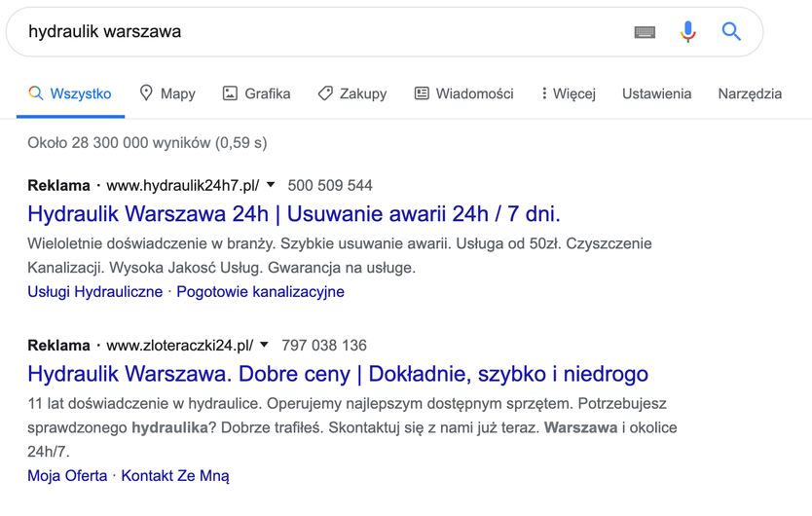Viewport: 812px width, 516px height.
Task: Expand dropdown arrow next to hydraulik24h7.pl
Action: (271, 184)
